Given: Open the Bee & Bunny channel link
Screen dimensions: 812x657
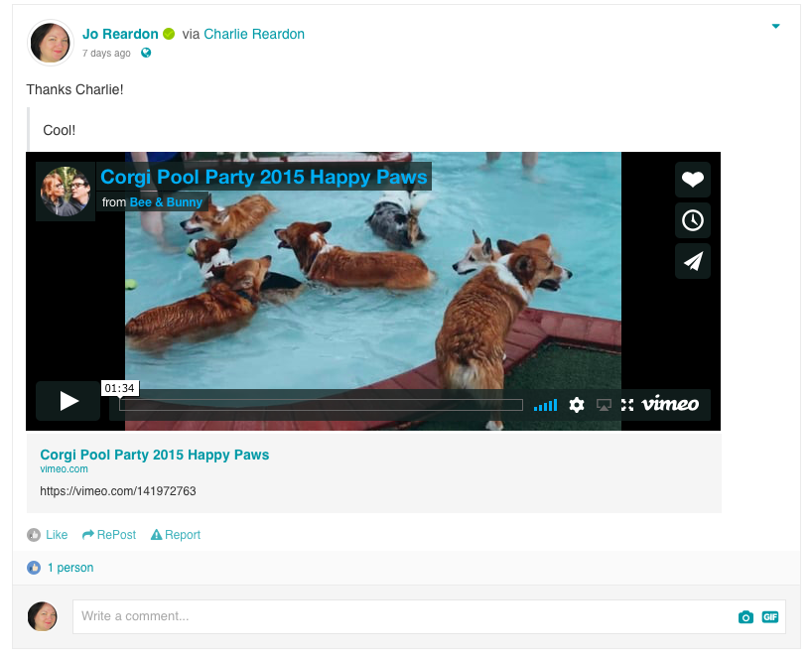Looking at the screenshot, I should pyautogui.click(x=166, y=201).
